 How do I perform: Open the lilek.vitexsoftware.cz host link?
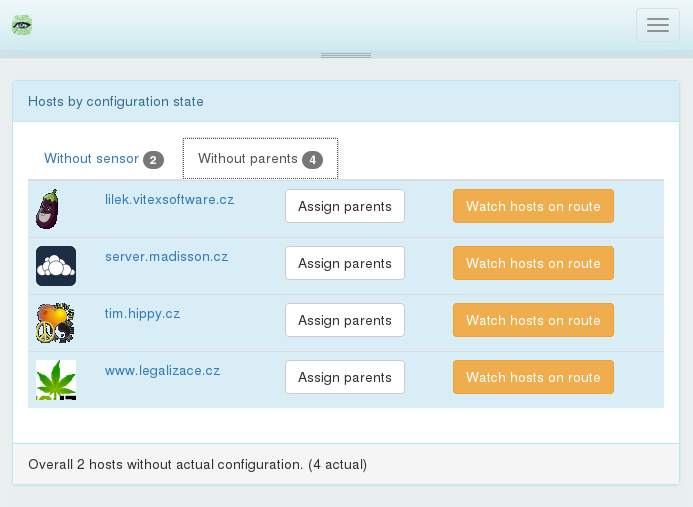tap(169, 200)
